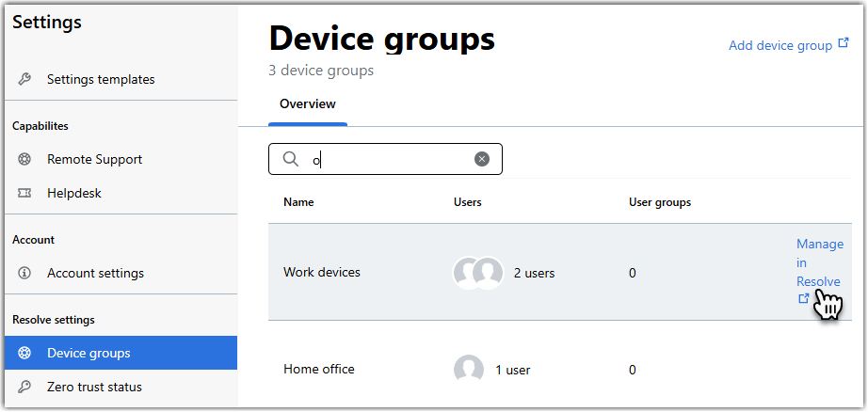This screenshot has width=868, height=412.
Task: Click the Device groups lifebuoy icon
Action: click(24, 353)
